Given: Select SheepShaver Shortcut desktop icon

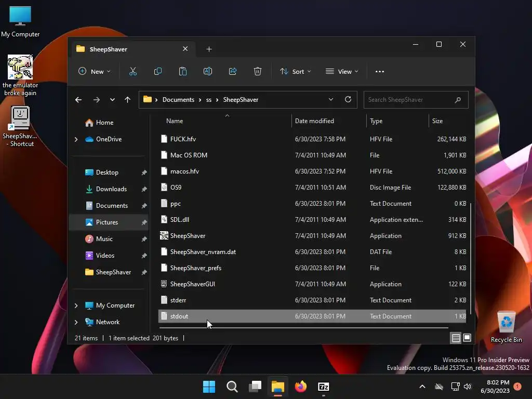Looking at the screenshot, I should point(20,126).
